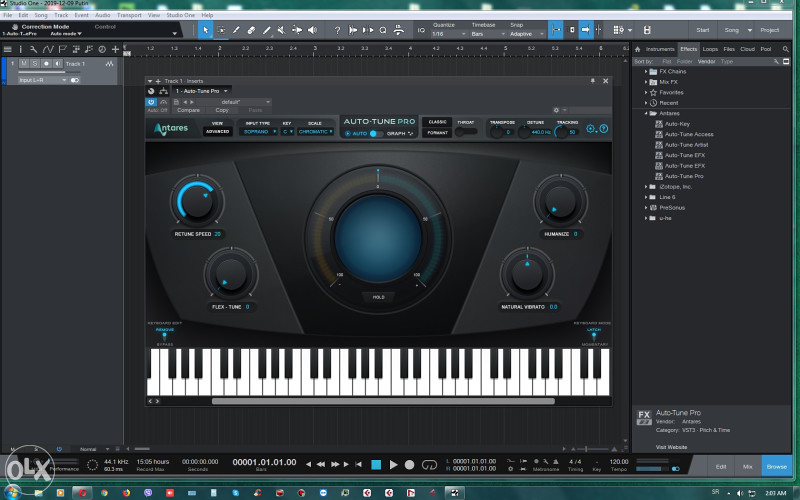Click the routing diagram icon in plugin header
Viewport: 800px width, 500px height.
[163, 91]
